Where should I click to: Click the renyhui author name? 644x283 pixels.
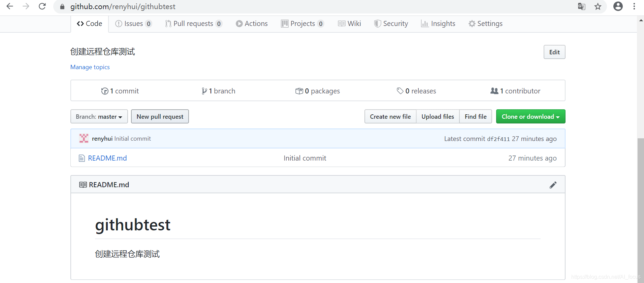102,139
